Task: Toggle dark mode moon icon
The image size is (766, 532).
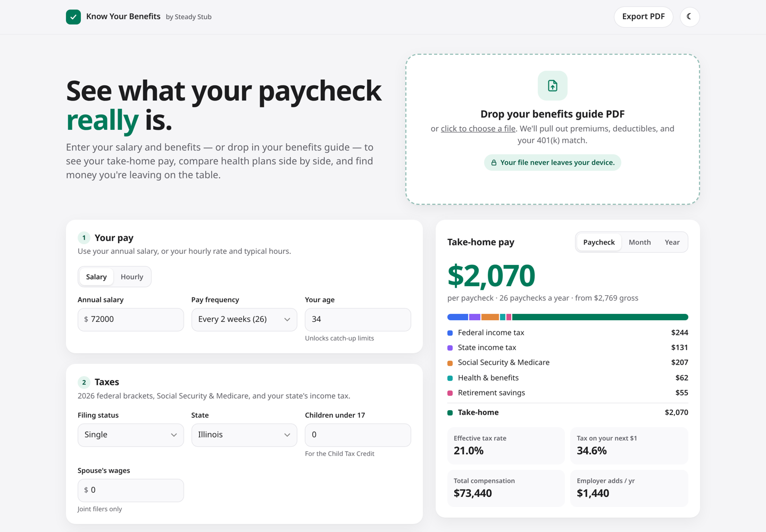Action: [x=689, y=16]
